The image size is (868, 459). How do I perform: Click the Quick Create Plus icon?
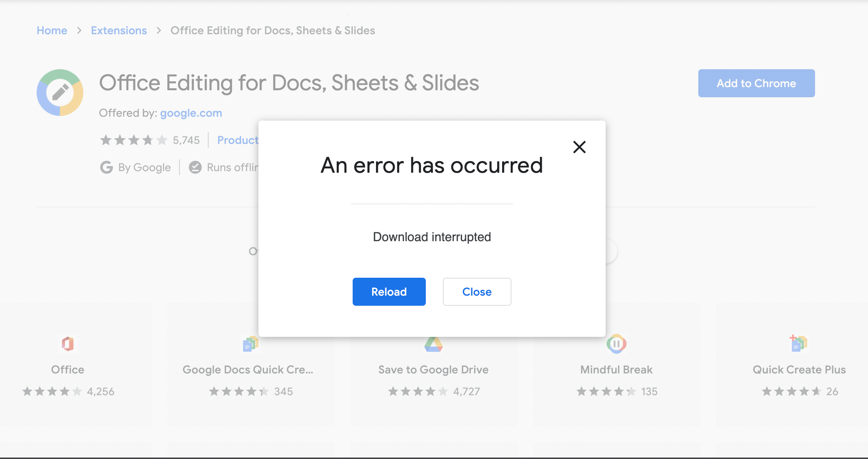(798, 344)
